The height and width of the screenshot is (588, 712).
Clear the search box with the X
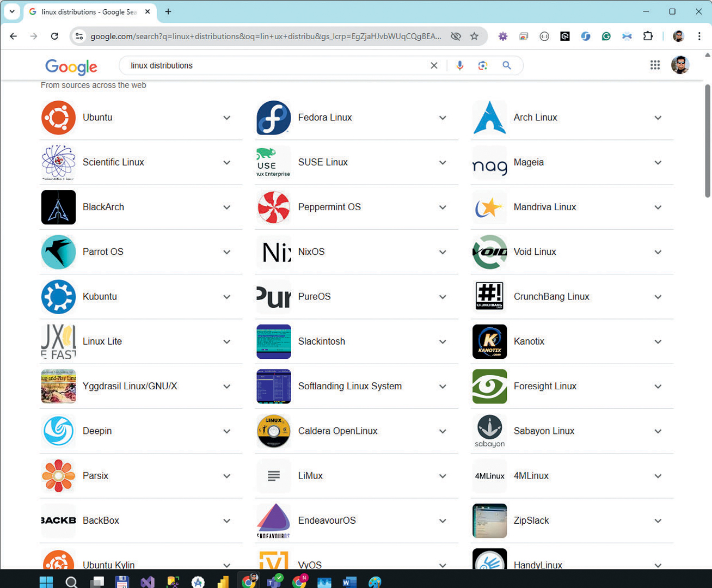[x=434, y=65]
